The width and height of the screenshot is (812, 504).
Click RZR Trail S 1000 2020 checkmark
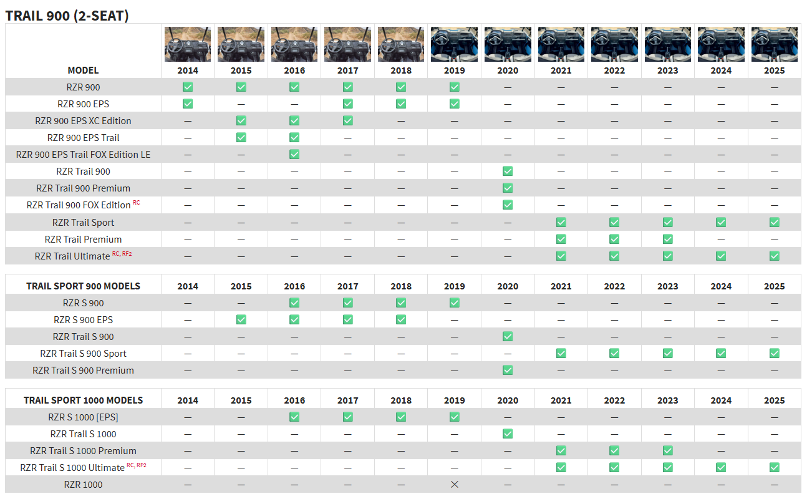point(508,434)
